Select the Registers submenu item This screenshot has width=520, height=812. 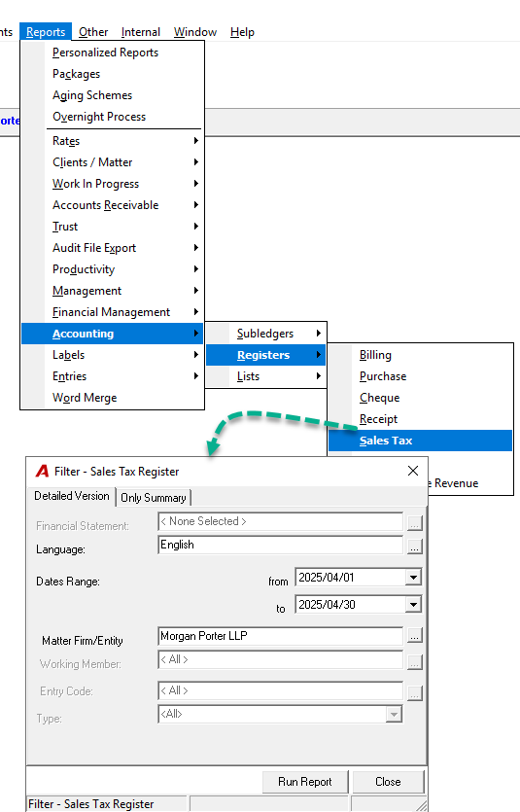[266, 355]
